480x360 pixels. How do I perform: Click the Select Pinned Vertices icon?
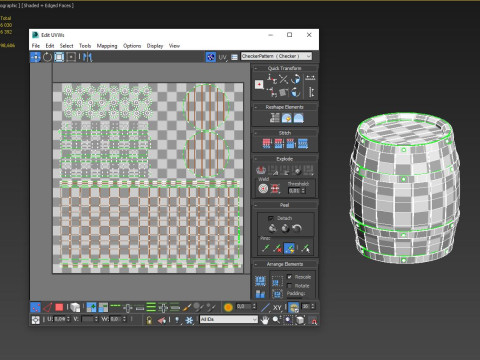(x=305, y=248)
